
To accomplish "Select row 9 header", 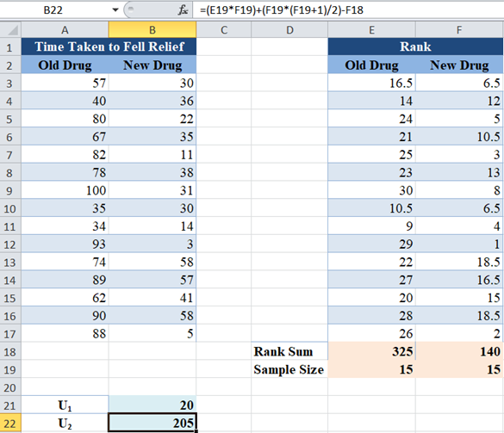I will click(x=9, y=191).
